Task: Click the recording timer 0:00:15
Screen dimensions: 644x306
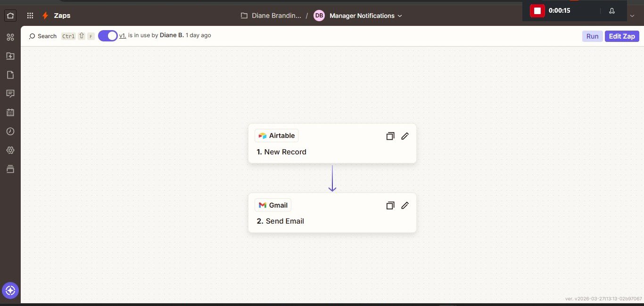Action: [x=560, y=10]
